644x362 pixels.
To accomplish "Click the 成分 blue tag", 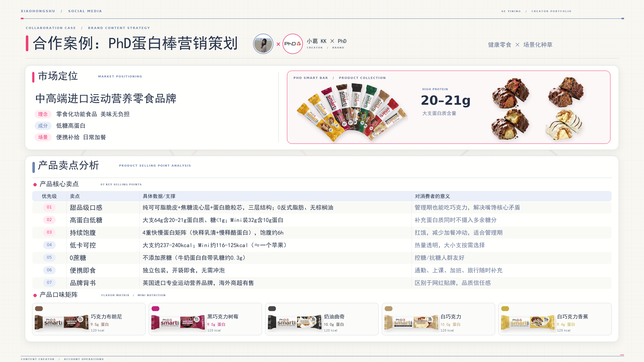I will click(x=43, y=126).
